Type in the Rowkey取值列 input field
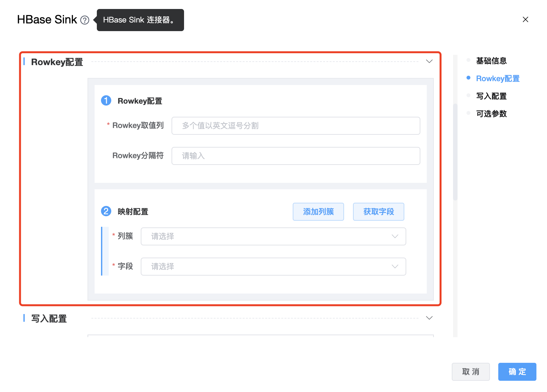Image resolution: width=547 pixels, height=392 pixels. point(296,126)
